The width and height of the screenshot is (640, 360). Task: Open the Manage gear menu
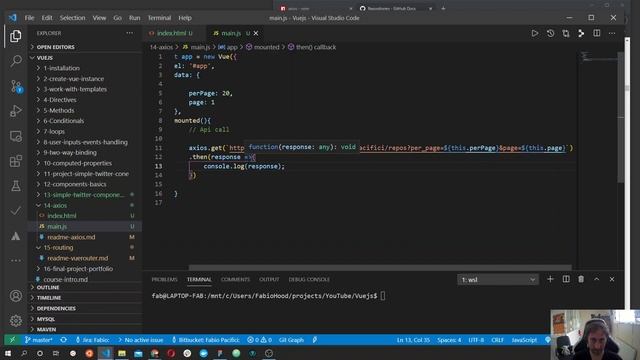click(16, 320)
